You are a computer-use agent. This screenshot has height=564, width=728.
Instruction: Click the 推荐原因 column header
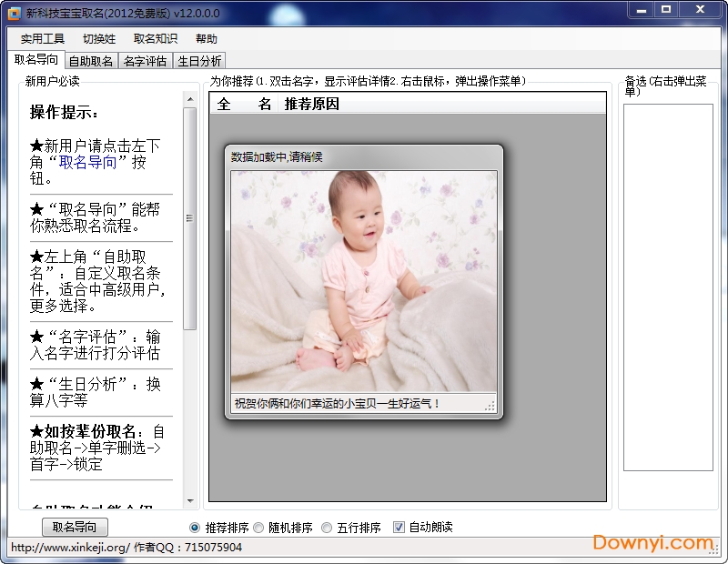click(x=311, y=104)
